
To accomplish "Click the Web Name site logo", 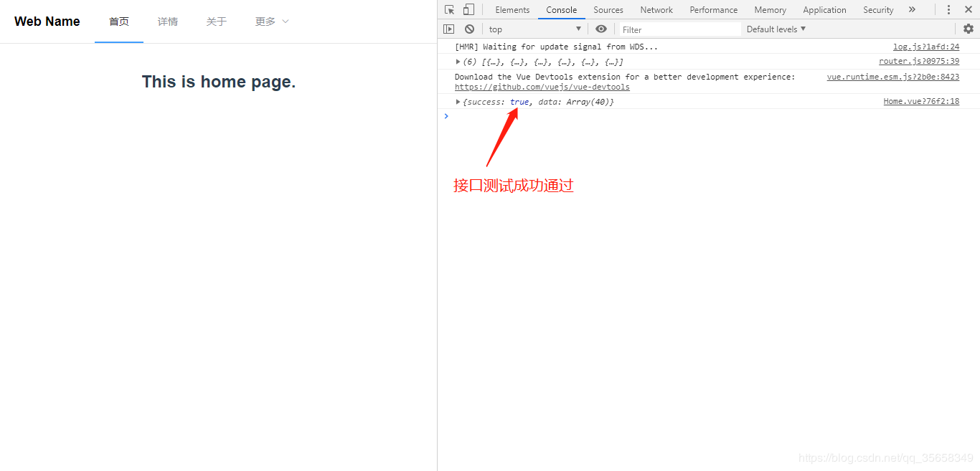I will coord(47,22).
